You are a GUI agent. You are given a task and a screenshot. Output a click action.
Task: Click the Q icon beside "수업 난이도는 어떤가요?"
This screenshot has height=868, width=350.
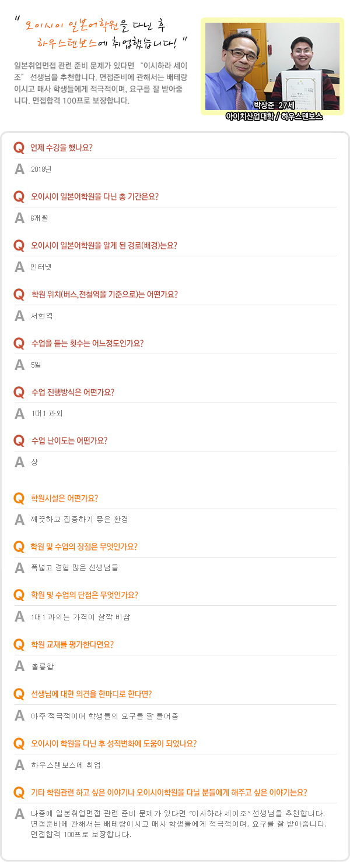[19, 440]
